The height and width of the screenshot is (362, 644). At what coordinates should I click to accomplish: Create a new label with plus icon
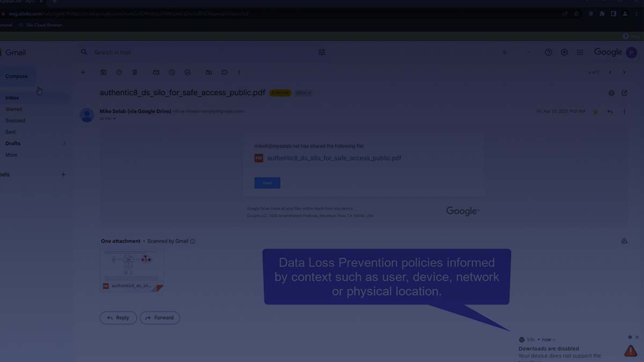coord(63,174)
